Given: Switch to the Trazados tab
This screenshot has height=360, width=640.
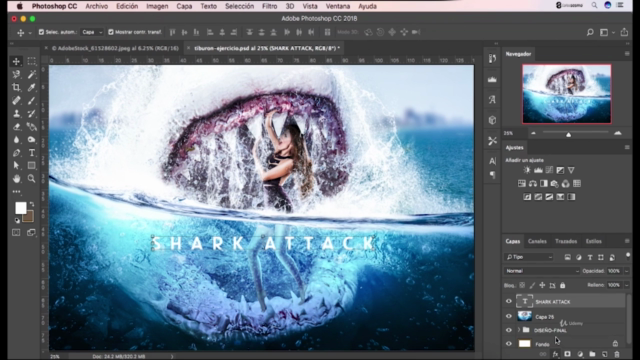Looking at the screenshot, I should pos(566,241).
